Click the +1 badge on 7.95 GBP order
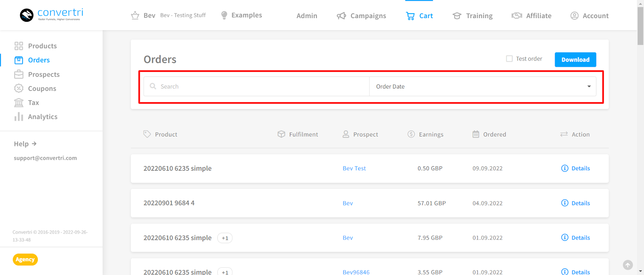 pyautogui.click(x=225, y=238)
